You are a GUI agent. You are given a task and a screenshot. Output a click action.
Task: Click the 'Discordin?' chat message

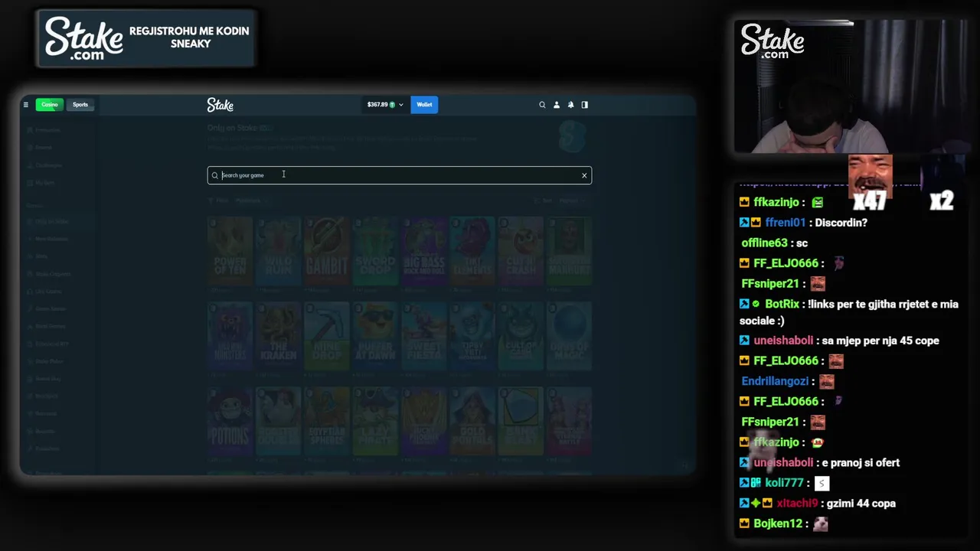[841, 223]
